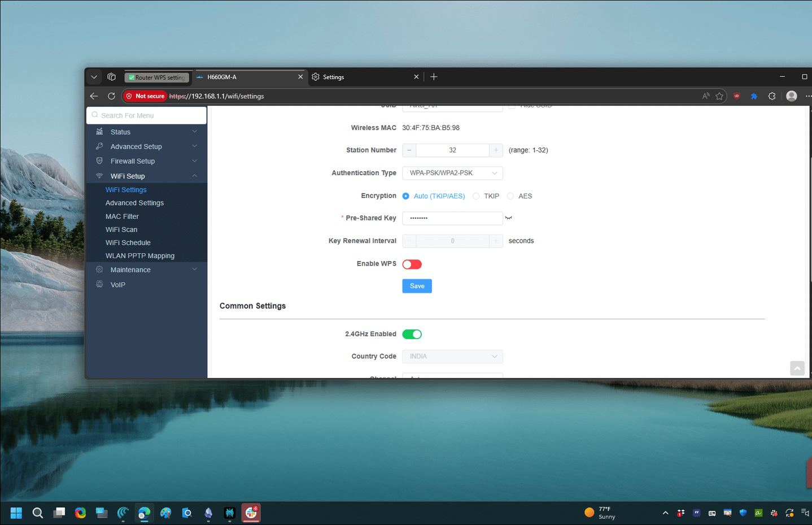Screen dimensions: 812x525
Task: Open the tab actions menu chevron in the title bar
Action: (94, 77)
